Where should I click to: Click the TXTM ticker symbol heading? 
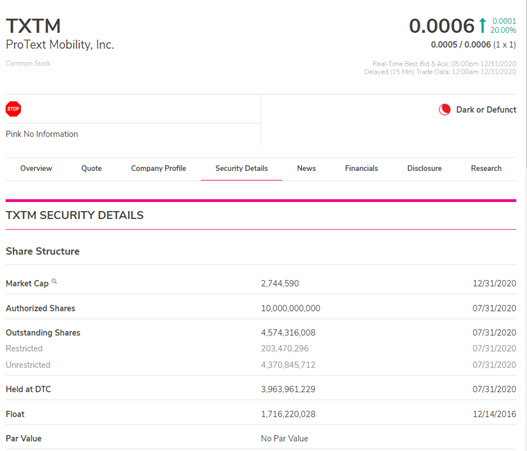point(33,26)
